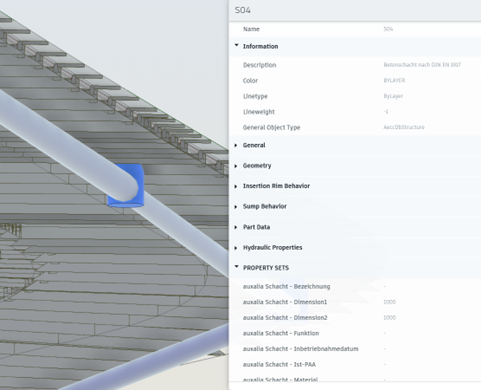Click the Description value Betonschacht nach DIN EN 1917

click(x=422, y=65)
